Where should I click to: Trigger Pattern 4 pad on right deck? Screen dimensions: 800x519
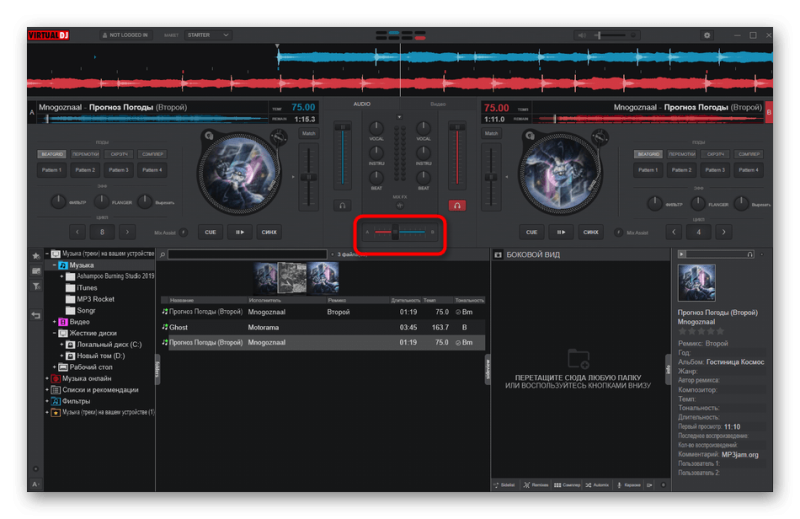click(x=748, y=170)
